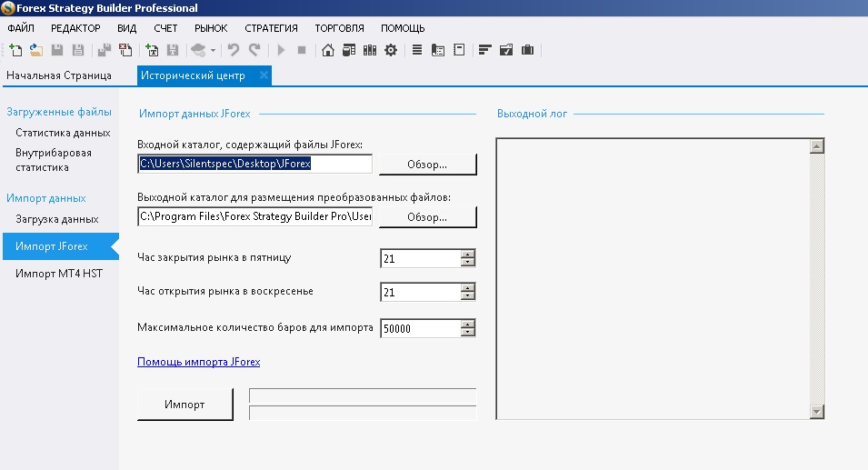The image size is (868, 470).
Task: Click Обзор button for the input folder
Action: tap(427, 165)
